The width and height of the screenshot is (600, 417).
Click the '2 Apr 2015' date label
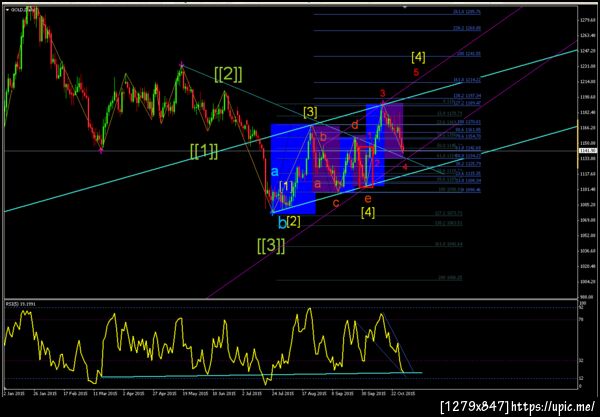click(x=134, y=393)
